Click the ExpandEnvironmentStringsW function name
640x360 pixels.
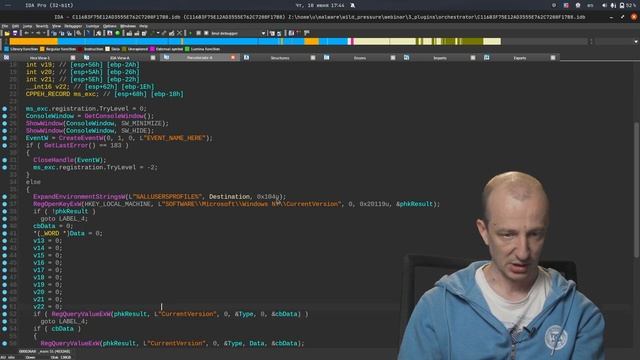pos(79,197)
